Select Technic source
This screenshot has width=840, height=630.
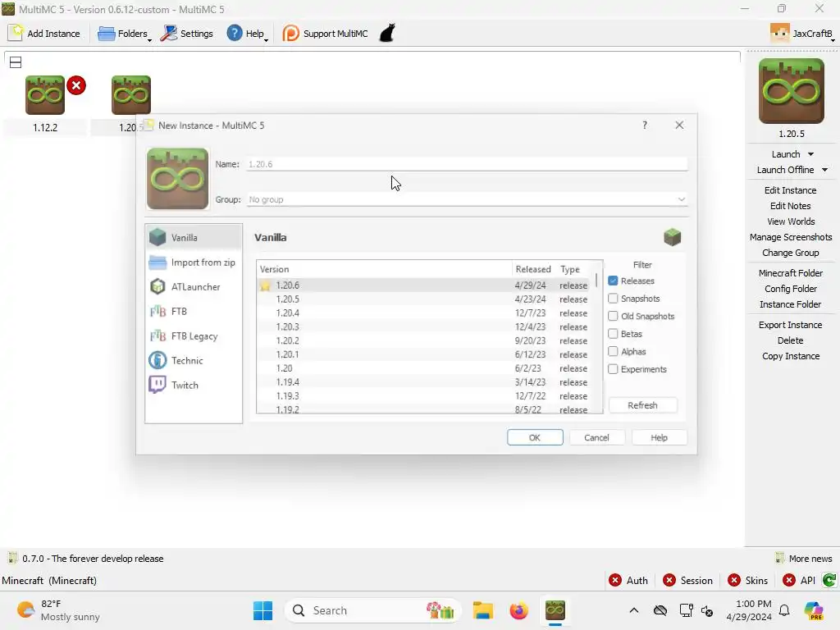(x=194, y=361)
